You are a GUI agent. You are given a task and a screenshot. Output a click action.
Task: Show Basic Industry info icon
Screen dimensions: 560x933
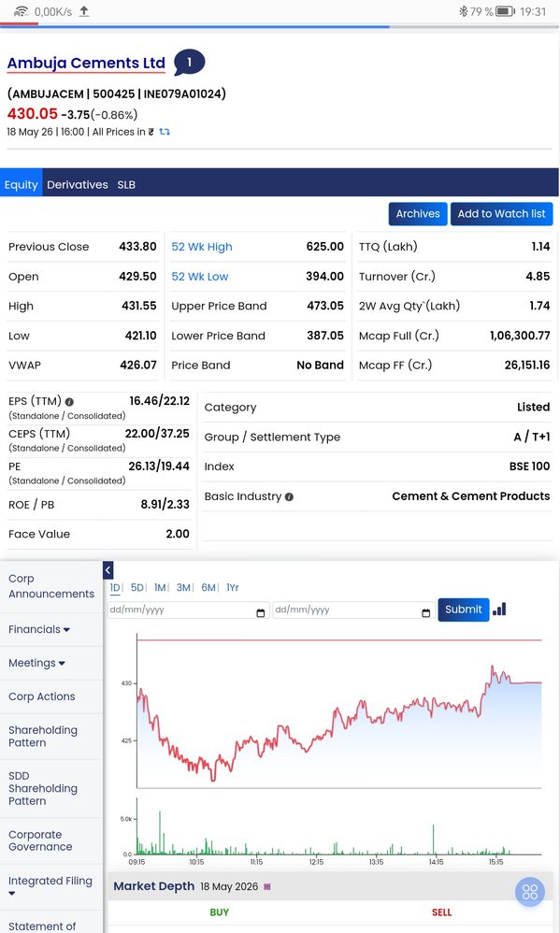(289, 496)
